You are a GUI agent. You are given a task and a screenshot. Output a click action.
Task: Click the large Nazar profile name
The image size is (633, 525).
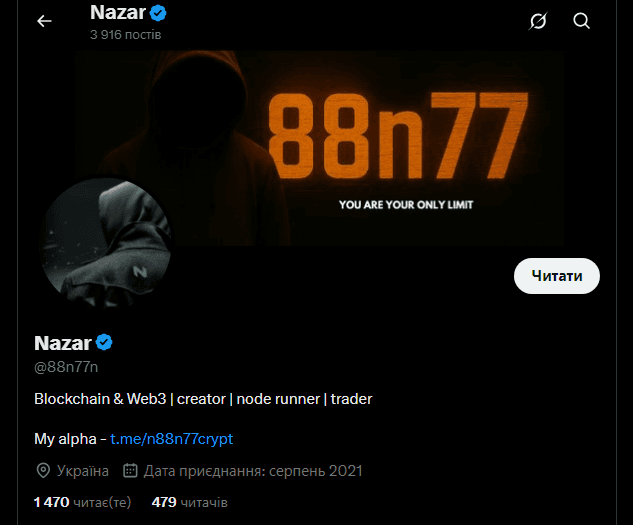pyautogui.click(x=63, y=343)
